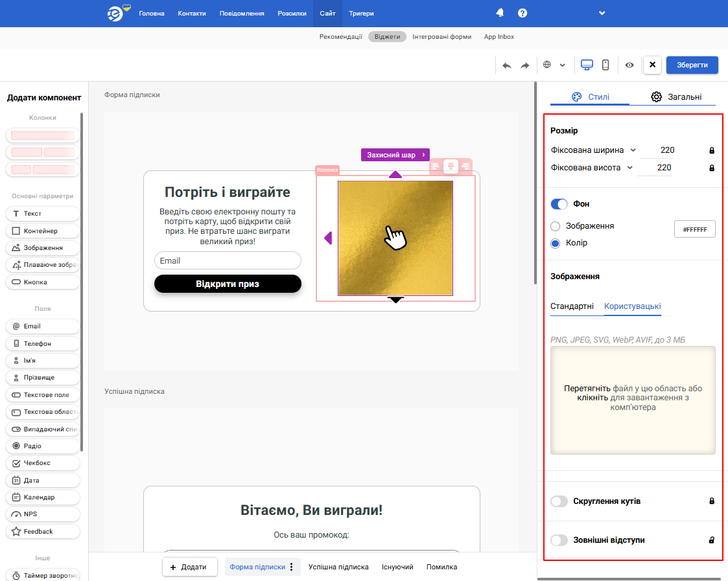Enable Зовнішні відступи toggle
Screen dimensions: 728x581
(559, 540)
